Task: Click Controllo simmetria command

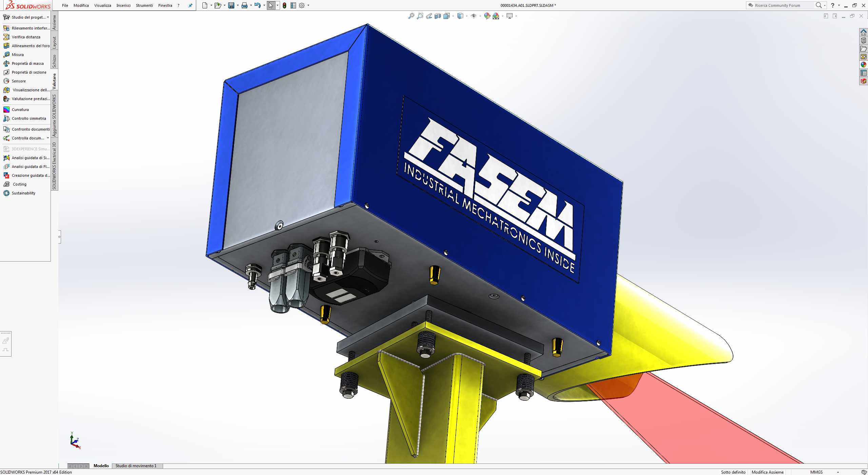Action: tap(25, 118)
